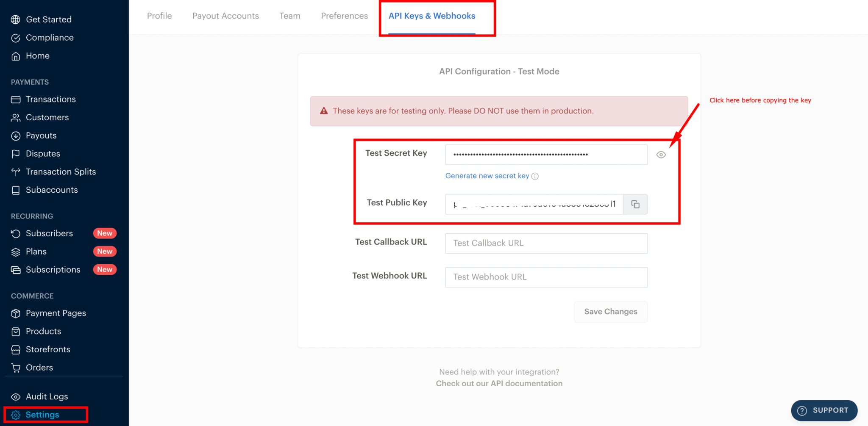Viewport: 868px width, 426px height.
Task: Open the Subaccounts page
Action: pos(52,190)
